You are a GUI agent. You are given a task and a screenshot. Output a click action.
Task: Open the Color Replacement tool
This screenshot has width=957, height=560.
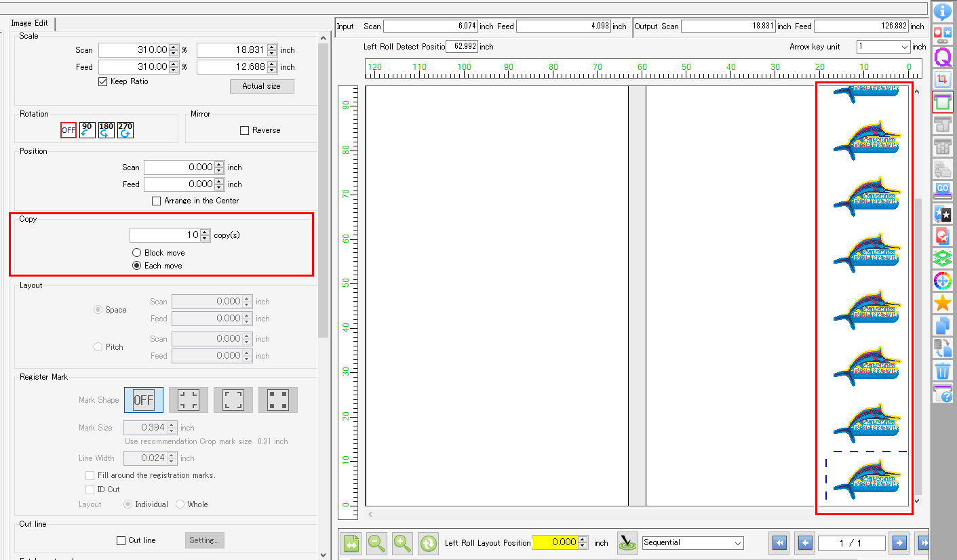click(x=943, y=235)
